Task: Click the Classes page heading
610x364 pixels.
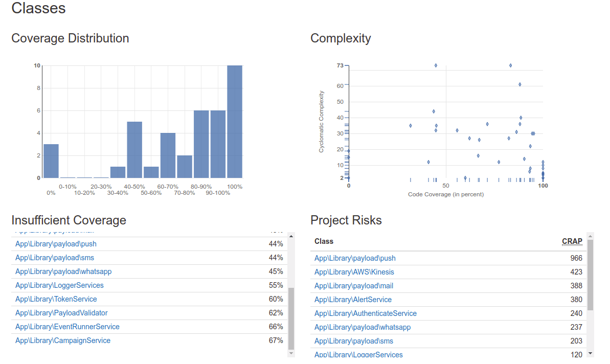Action: 38,8
